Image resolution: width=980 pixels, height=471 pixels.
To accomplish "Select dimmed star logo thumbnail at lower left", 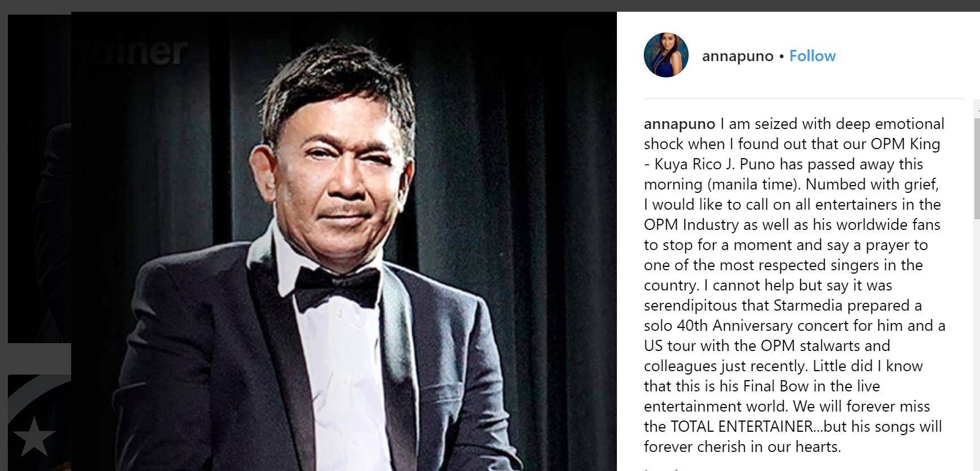I will point(39,423).
